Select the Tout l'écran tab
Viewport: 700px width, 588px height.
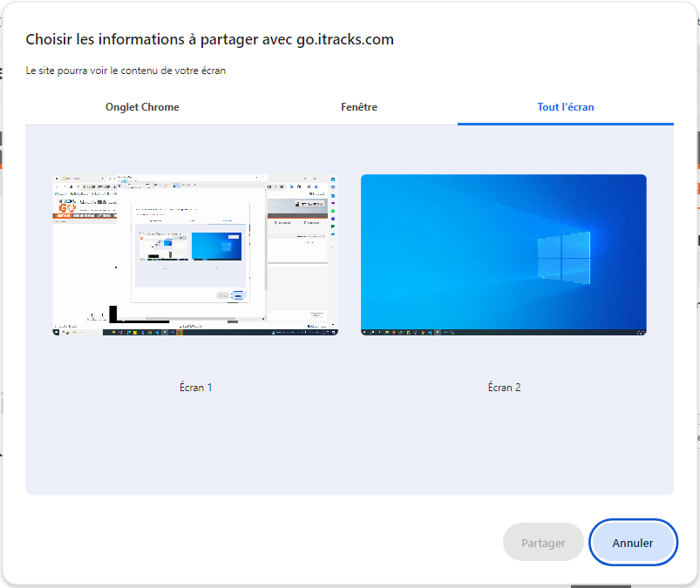tap(565, 107)
